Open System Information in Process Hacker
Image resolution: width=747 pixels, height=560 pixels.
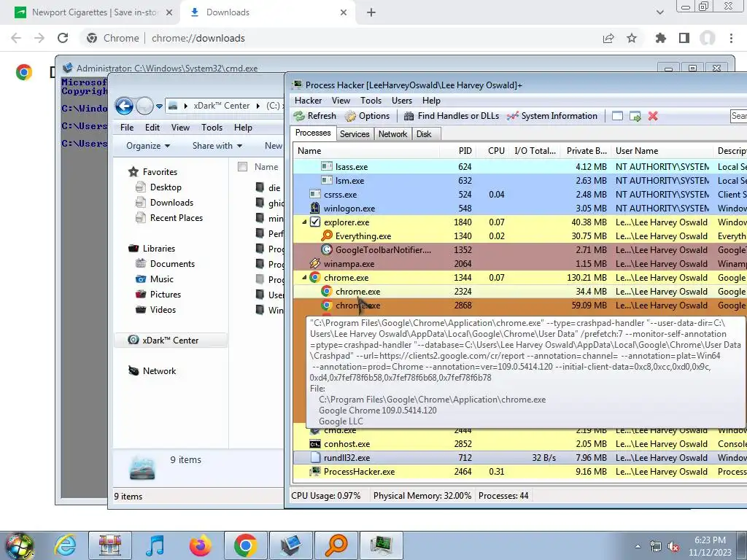552,116
